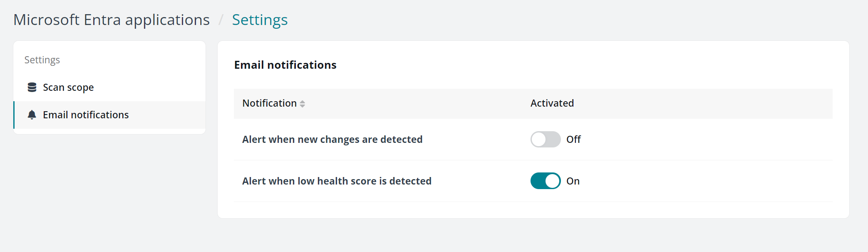Disable the low health score alert toggle
Screen dimensions: 868x252
[545, 181]
